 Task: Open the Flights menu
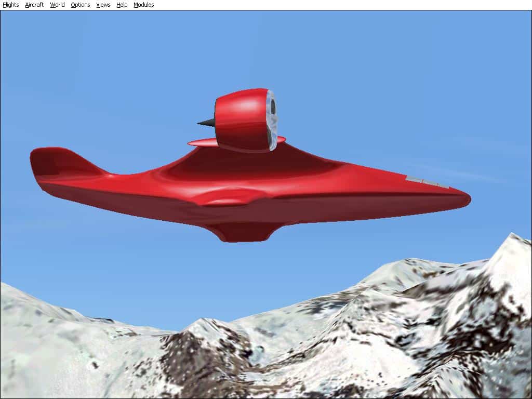point(10,5)
